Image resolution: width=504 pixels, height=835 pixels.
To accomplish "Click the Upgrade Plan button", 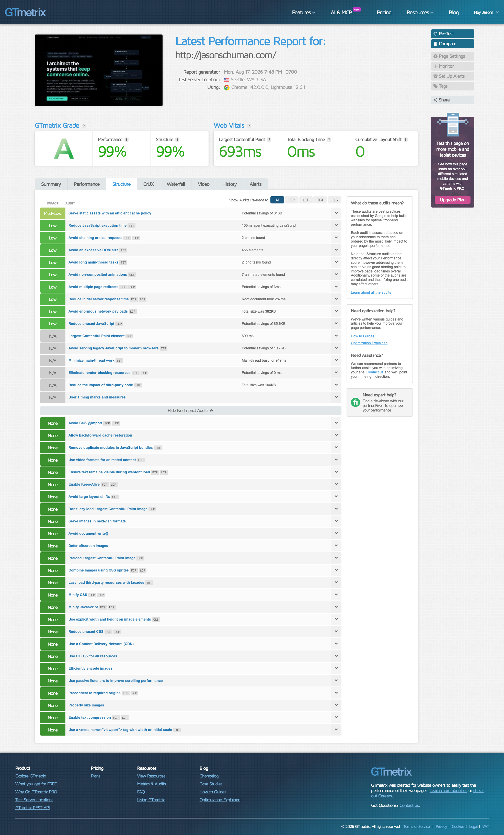I will 452,200.
